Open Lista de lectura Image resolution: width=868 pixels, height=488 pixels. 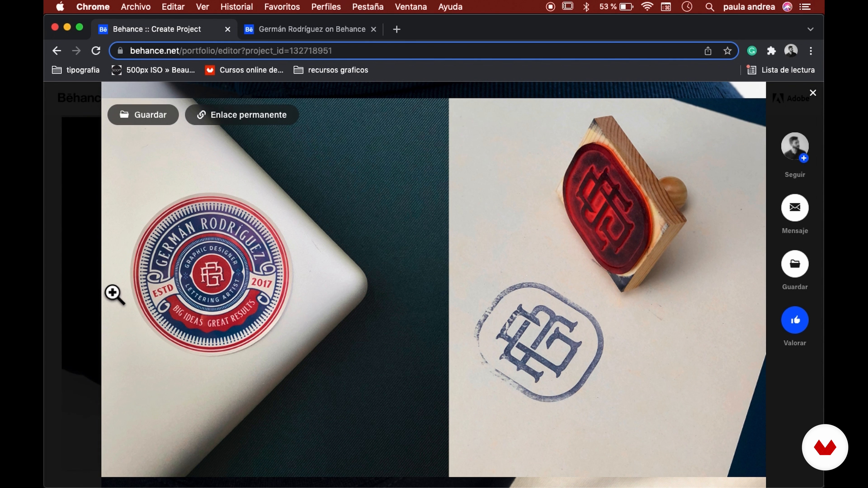780,70
